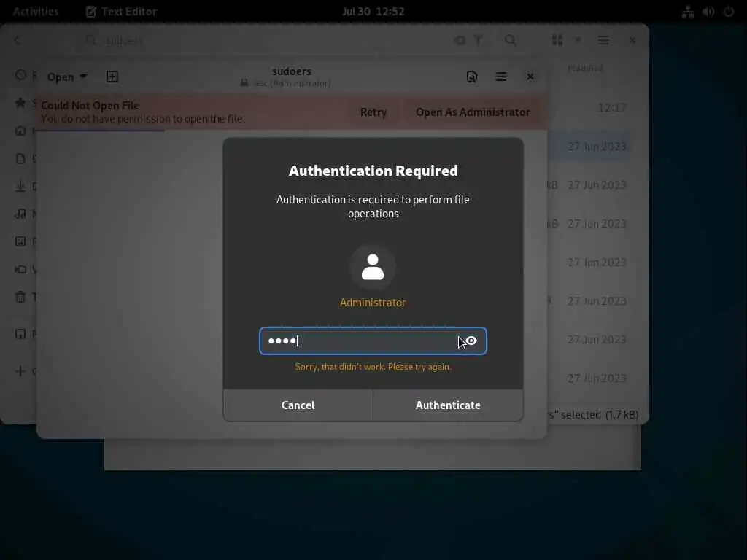The height and width of the screenshot is (560, 747).
Task: Click the Administrator user avatar
Action: pyautogui.click(x=373, y=267)
